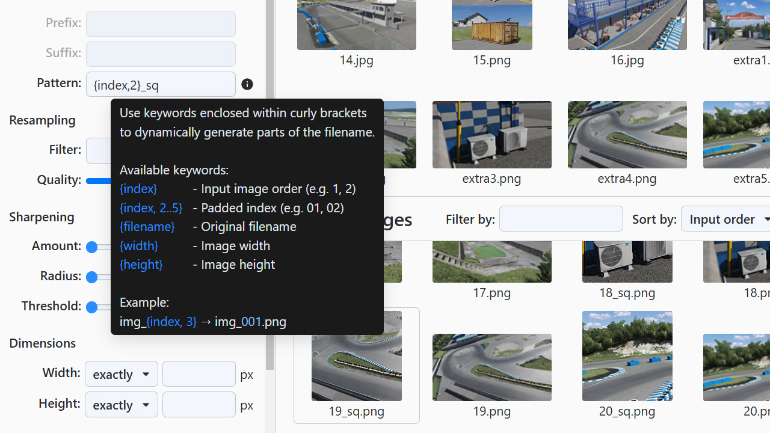Viewport: 770px width, 433px height.
Task: Click the Dimensions section heading
Action: tap(42, 343)
